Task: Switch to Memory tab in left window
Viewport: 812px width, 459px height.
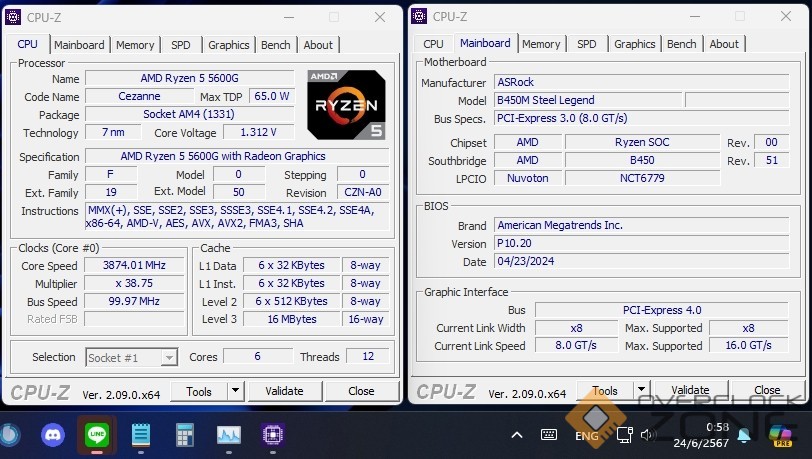Action: (135, 45)
